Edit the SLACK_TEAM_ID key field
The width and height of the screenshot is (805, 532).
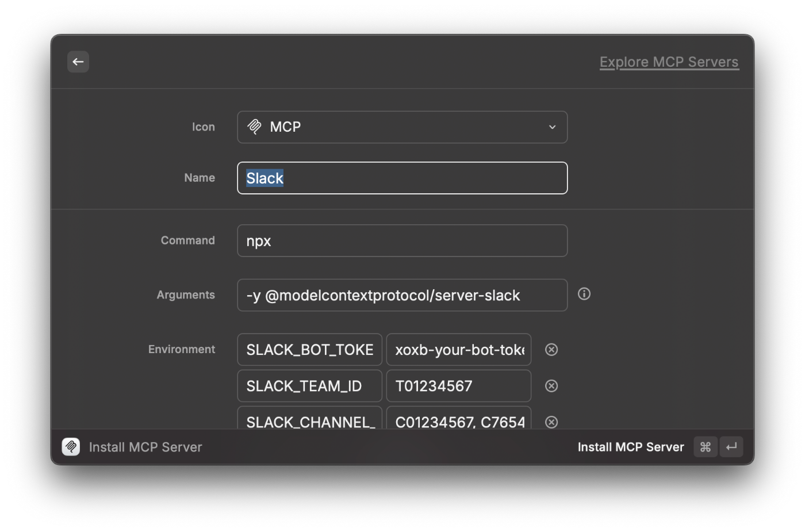[309, 386]
